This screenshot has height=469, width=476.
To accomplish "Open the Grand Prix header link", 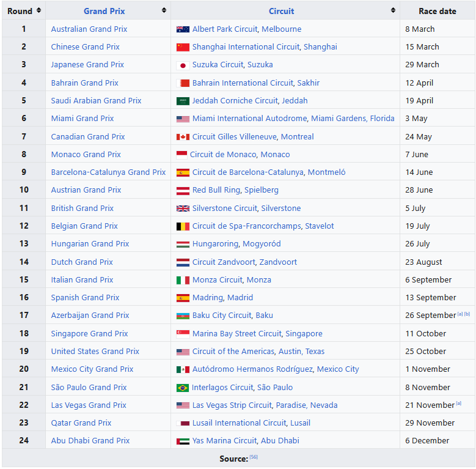I will pyautogui.click(x=104, y=11).
